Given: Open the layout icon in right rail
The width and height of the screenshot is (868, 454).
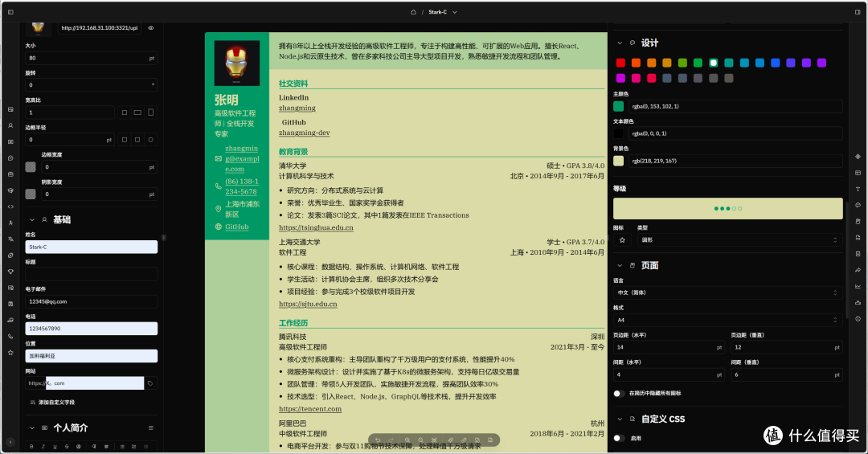Looking at the screenshot, I should point(858,173).
